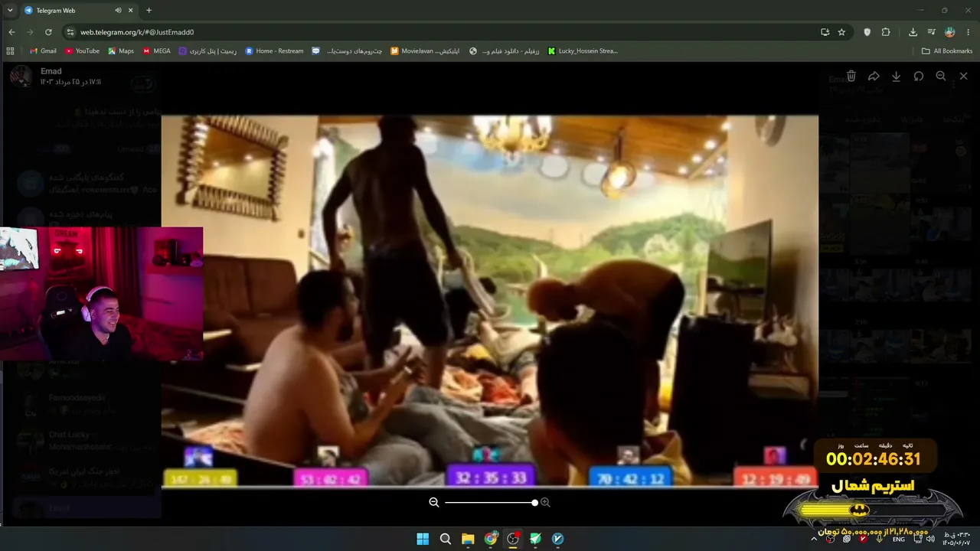Open the Gmail bookmark

[43, 51]
